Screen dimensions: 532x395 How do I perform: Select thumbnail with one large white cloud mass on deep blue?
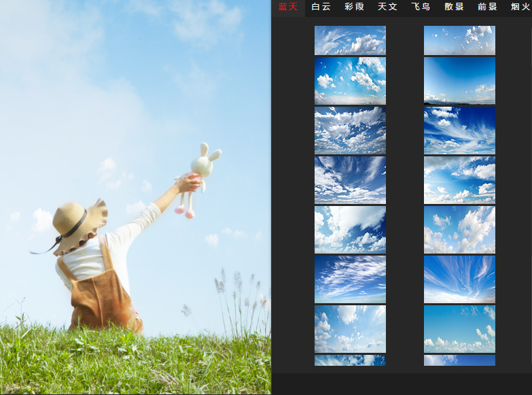[350, 230]
